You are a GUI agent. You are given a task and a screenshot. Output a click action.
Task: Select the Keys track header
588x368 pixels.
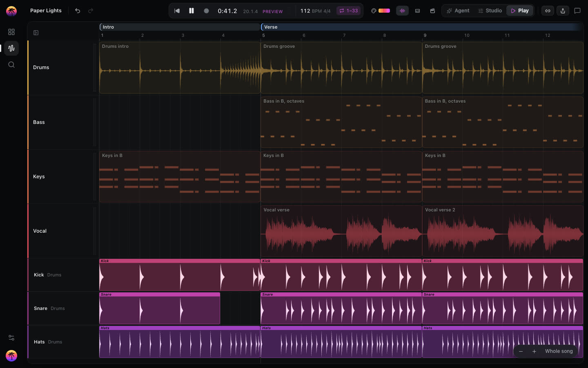(x=63, y=177)
